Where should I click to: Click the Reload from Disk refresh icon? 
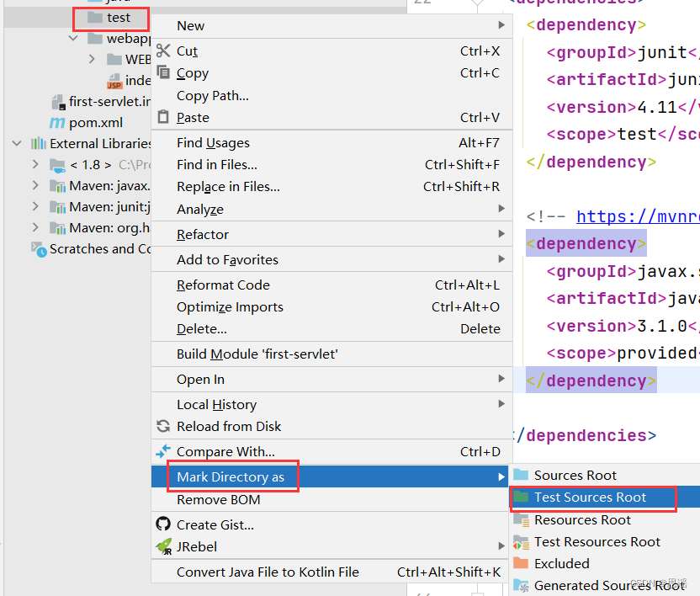click(163, 426)
